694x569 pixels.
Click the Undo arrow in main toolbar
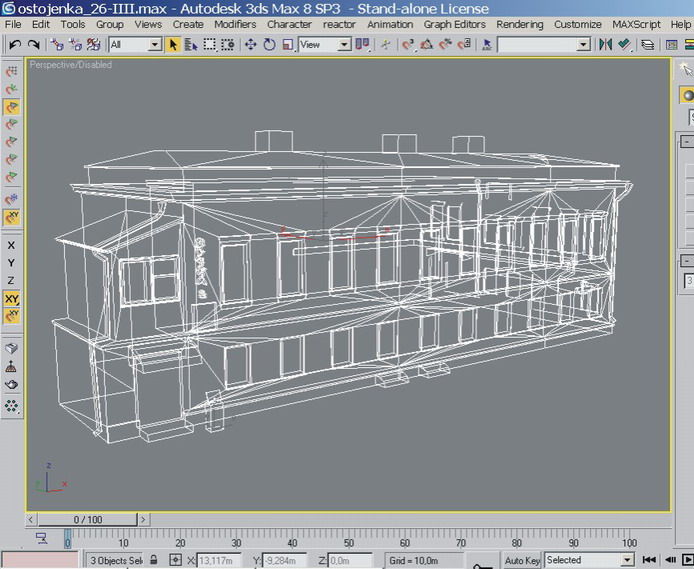(x=15, y=45)
